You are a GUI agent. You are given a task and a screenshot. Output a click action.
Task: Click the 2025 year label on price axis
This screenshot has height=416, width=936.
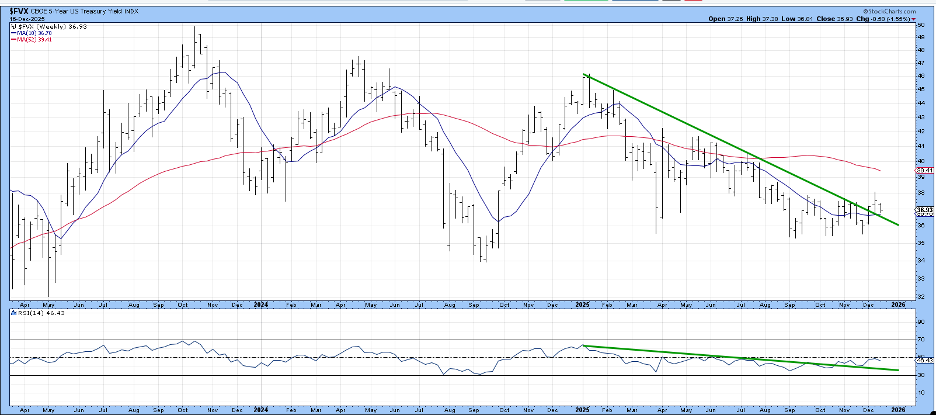pyautogui.click(x=582, y=299)
